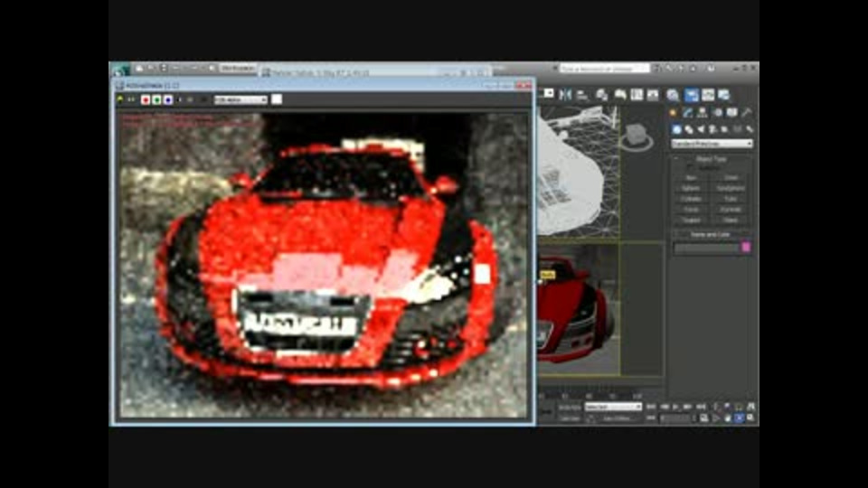Toggle the Graphite modeling ribbon
The width and height of the screenshot is (868, 488).
click(x=620, y=95)
